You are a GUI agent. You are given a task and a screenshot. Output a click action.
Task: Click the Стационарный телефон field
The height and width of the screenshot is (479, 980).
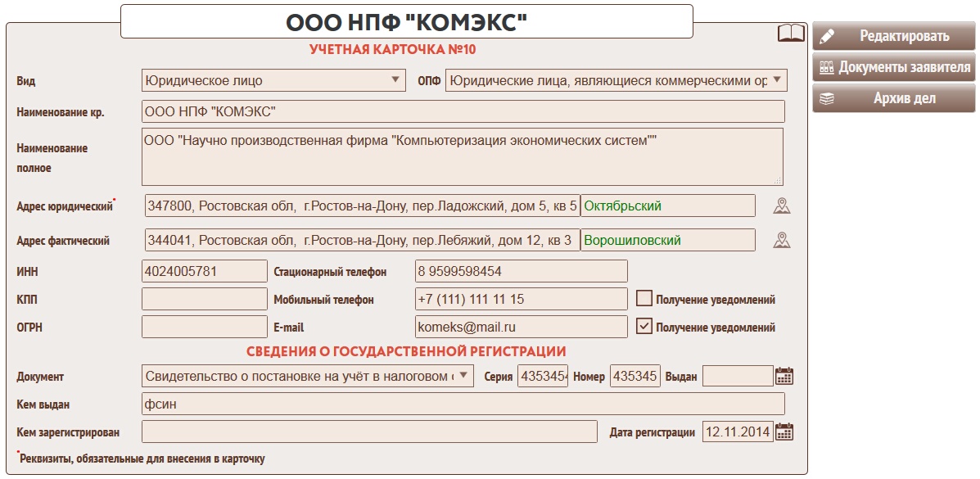521,271
